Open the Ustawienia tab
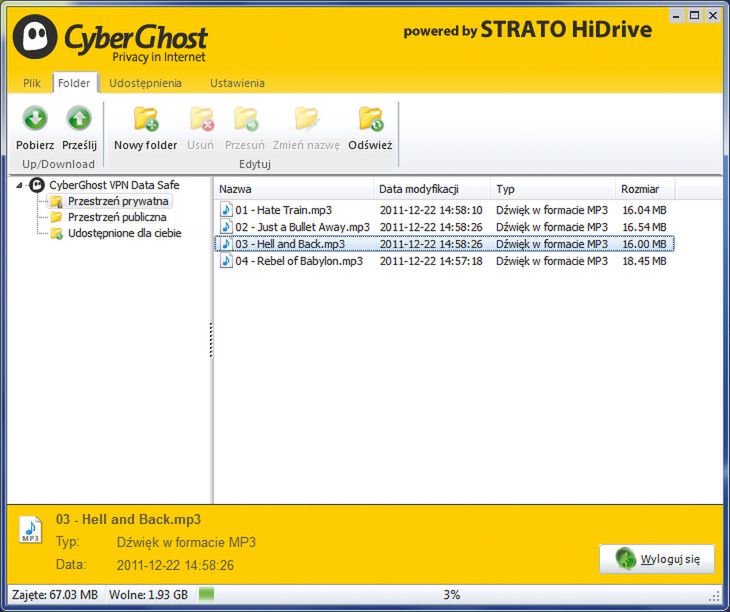Image resolution: width=730 pixels, height=612 pixels. pyautogui.click(x=237, y=83)
